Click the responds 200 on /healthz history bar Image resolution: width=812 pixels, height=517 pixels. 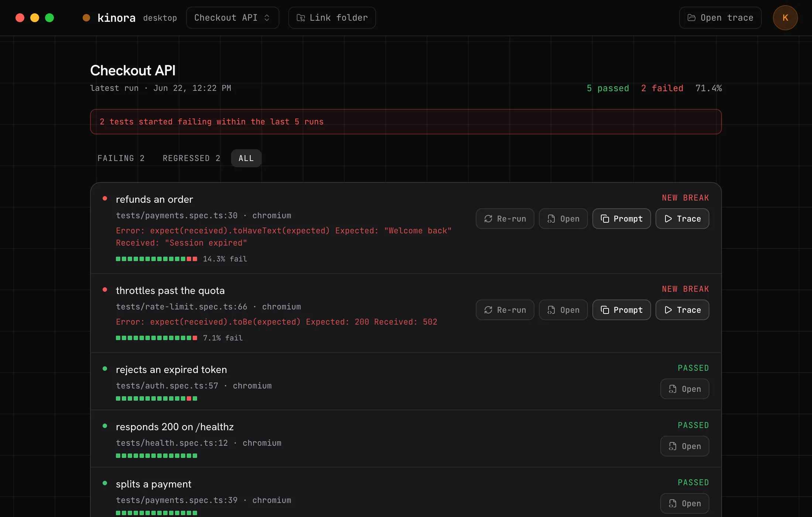click(156, 456)
